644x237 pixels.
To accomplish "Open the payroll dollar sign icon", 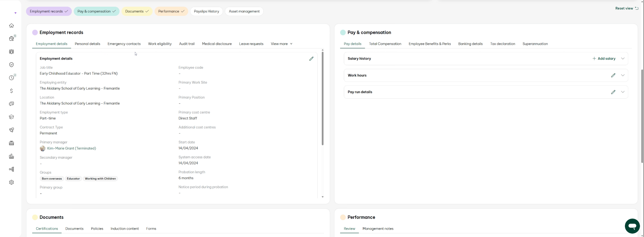I will pyautogui.click(x=11, y=91).
